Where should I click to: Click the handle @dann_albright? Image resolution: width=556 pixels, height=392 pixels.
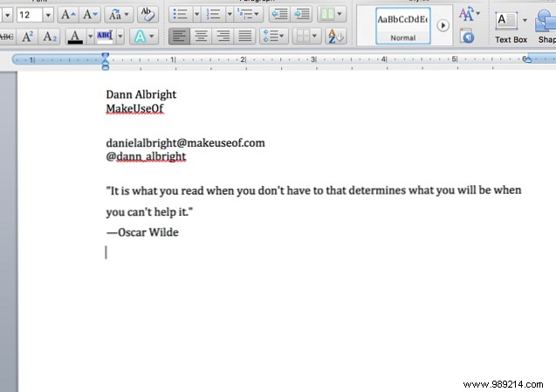tap(146, 156)
